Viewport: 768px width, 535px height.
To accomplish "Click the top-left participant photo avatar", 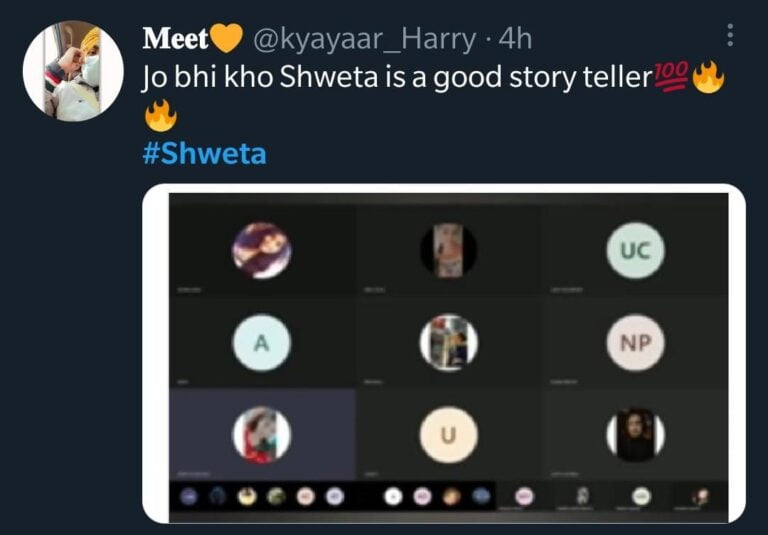I will click(262, 250).
